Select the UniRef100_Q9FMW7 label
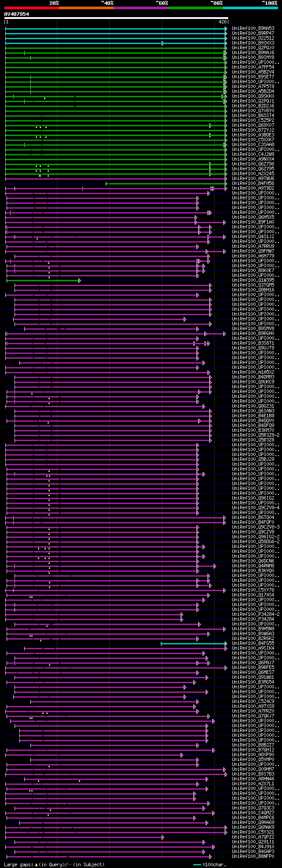 [x=253, y=251]
